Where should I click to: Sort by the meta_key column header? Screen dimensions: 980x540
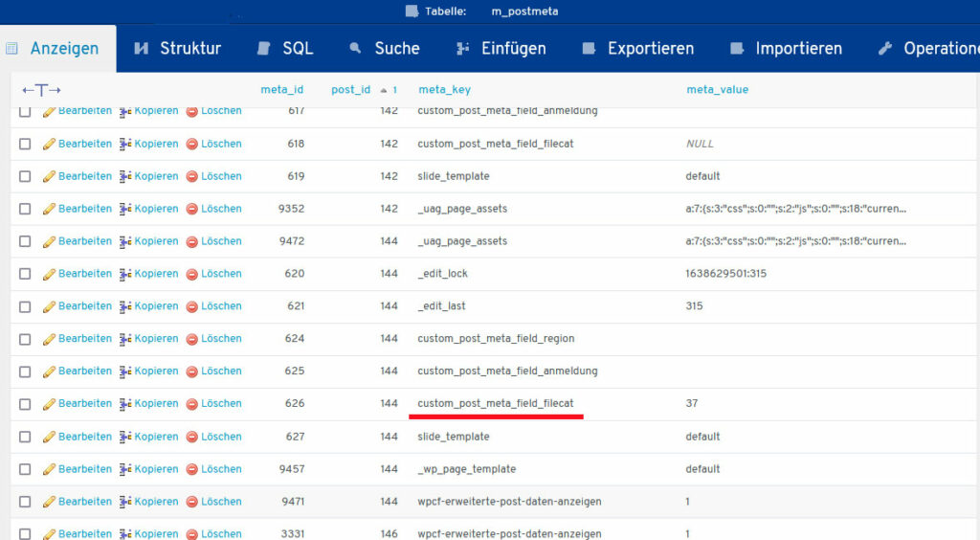[444, 89]
